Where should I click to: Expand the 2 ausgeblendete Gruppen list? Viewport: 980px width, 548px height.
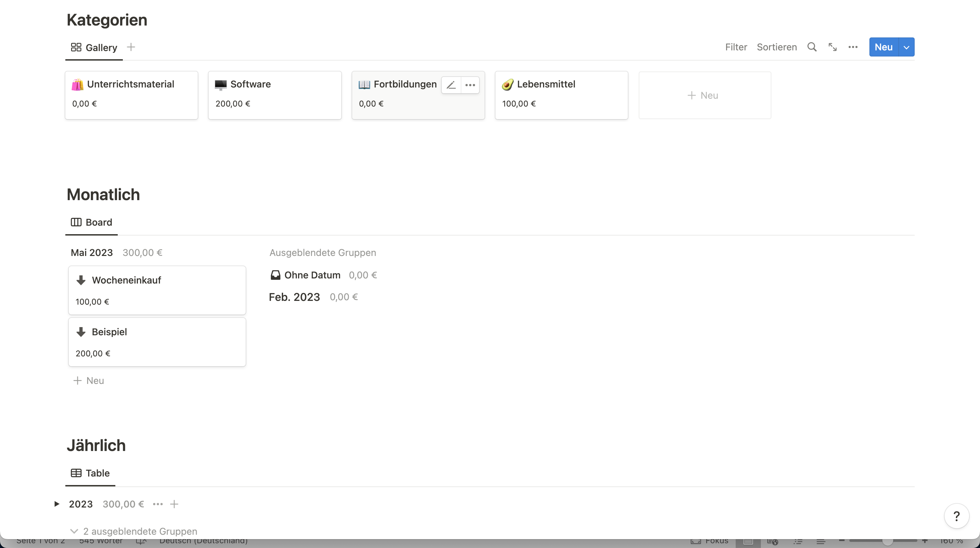[x=134, y=531]
